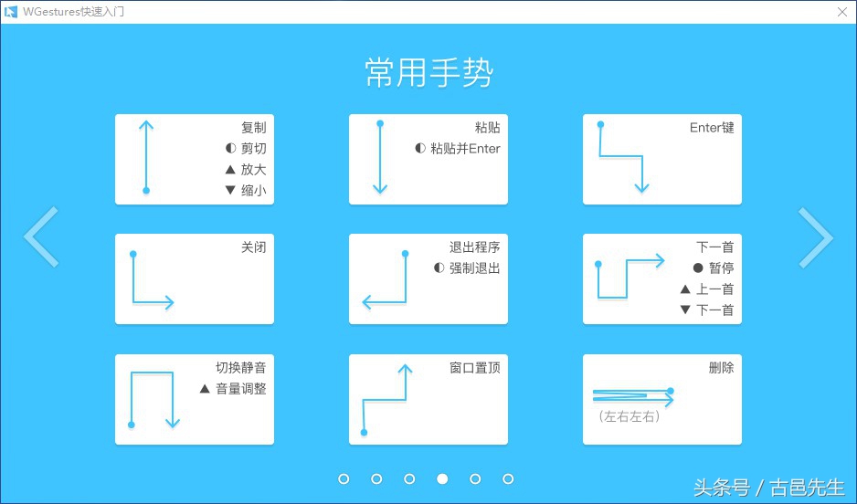857x504 pixels.
Task: Click the 粘贴 label in second card
Action: (488, 127)
